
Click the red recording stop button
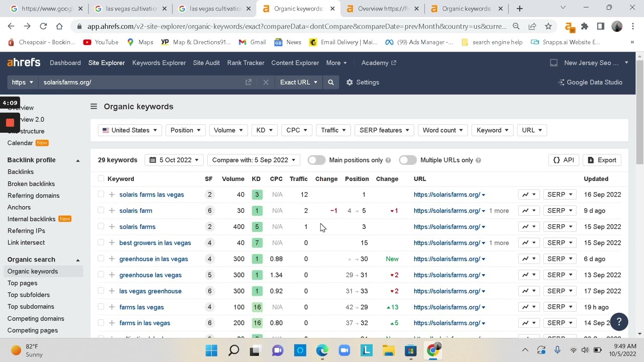[10, 123]
